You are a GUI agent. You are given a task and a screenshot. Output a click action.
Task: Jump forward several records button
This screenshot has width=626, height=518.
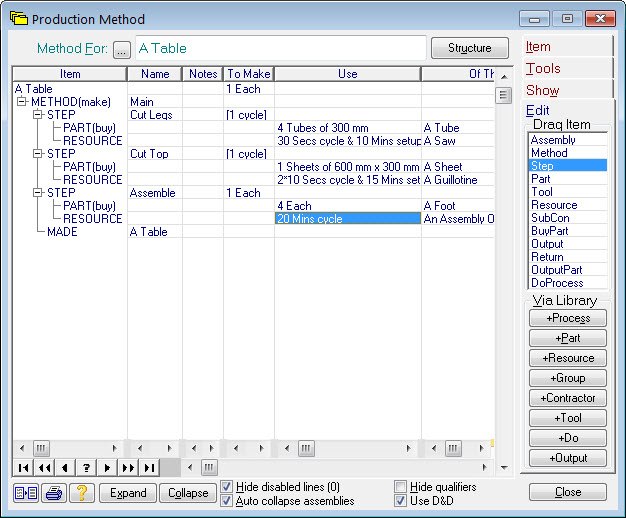128,467
